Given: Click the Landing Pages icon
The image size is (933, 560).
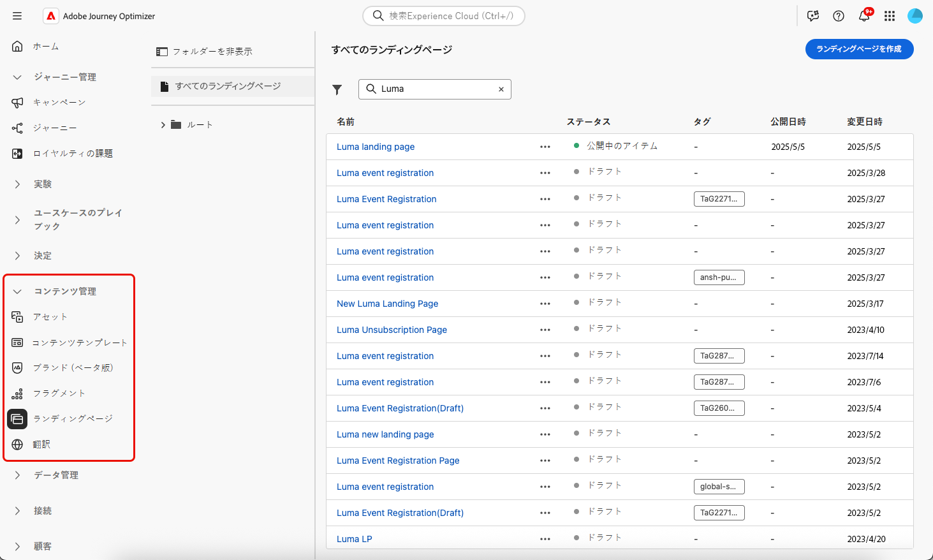Looking at the screenshot, I should 17,419.
